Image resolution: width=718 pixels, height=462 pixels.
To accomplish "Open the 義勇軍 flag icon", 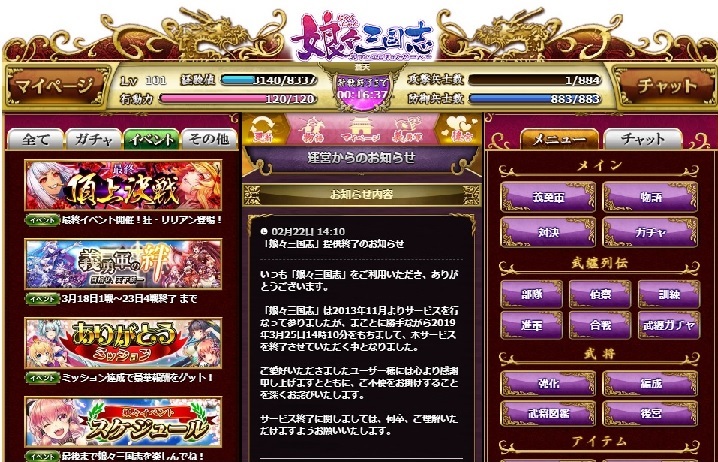I will [x=408, y=130].
